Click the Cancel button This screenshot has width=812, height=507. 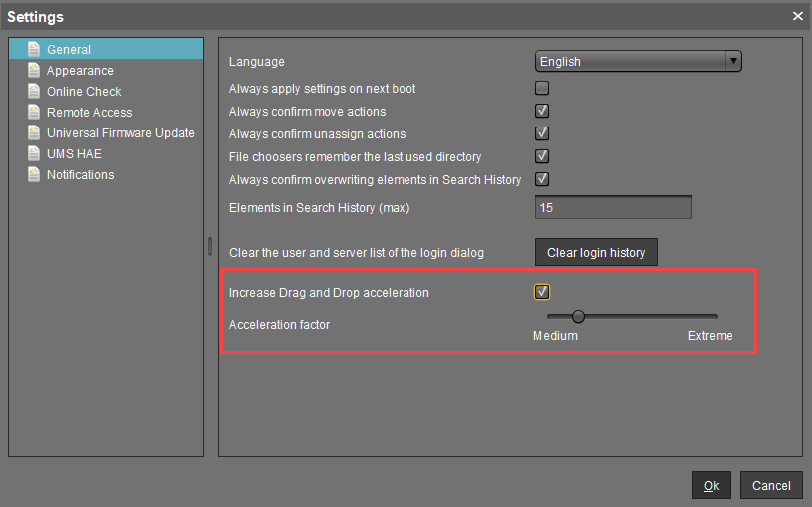[x=771, y=485]
